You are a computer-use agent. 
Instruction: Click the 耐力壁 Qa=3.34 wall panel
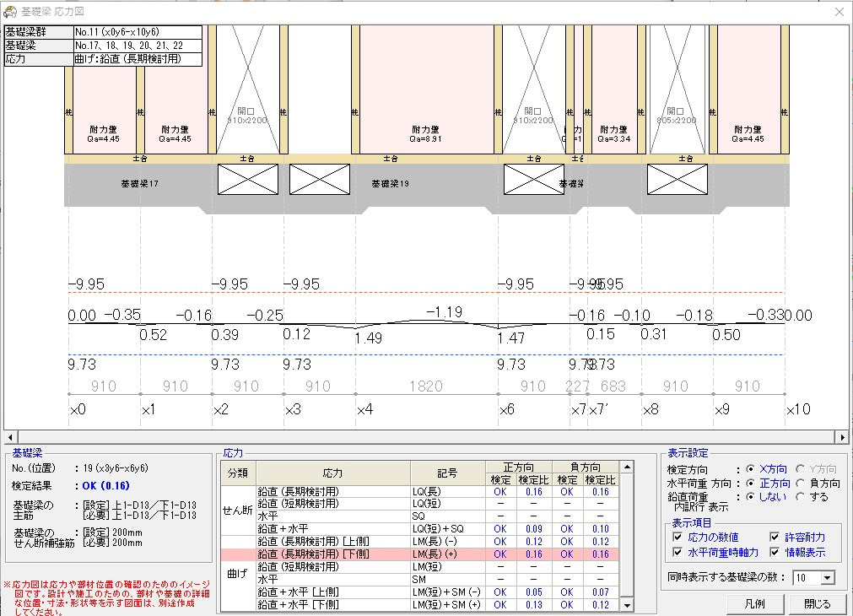pyautogui.click(x=613, y=89)
